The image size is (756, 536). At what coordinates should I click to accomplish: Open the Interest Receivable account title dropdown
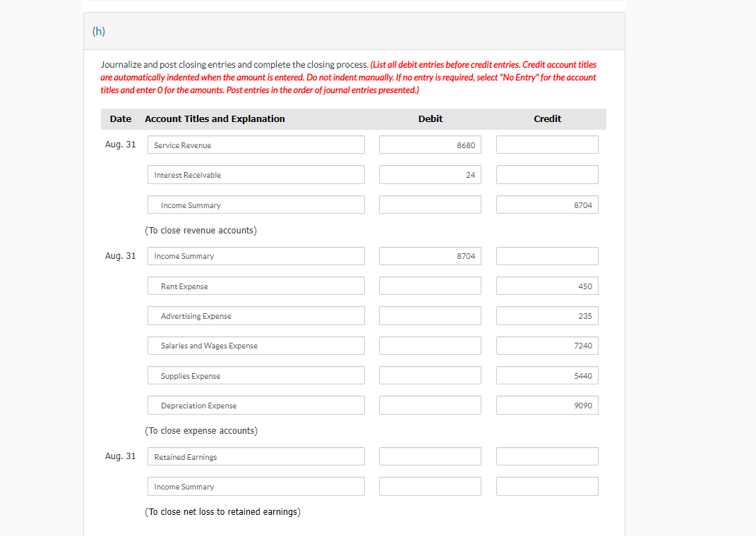click(x=256, y=174)
